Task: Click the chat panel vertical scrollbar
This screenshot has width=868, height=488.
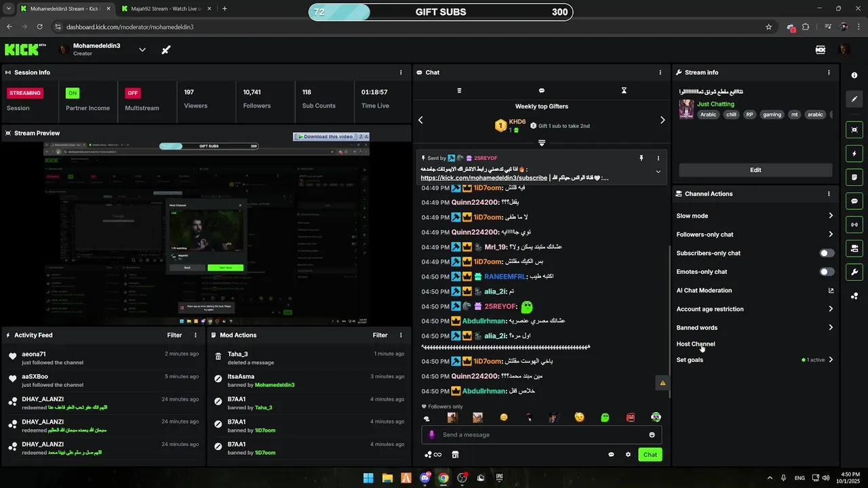Action: pos(670,322)
